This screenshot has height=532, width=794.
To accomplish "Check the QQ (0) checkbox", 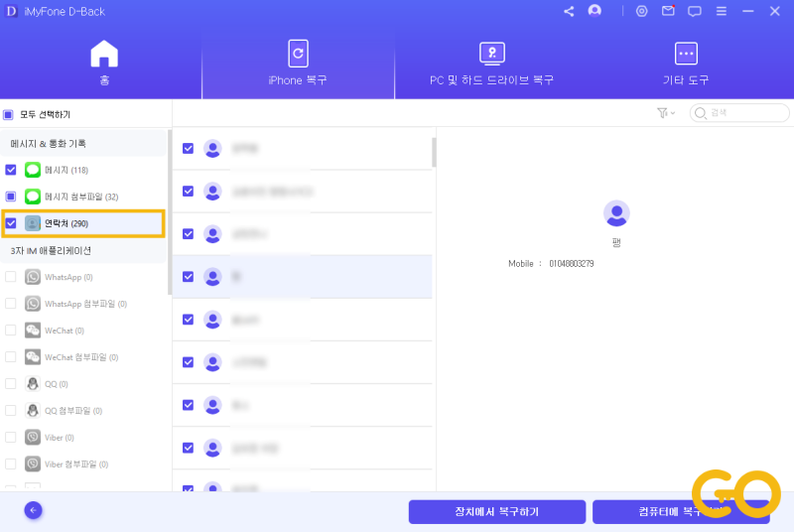I will point(11,384).
